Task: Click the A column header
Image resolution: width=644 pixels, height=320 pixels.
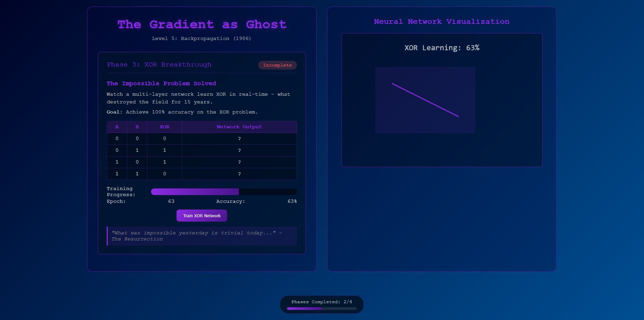Action: [x=117, y=127]
